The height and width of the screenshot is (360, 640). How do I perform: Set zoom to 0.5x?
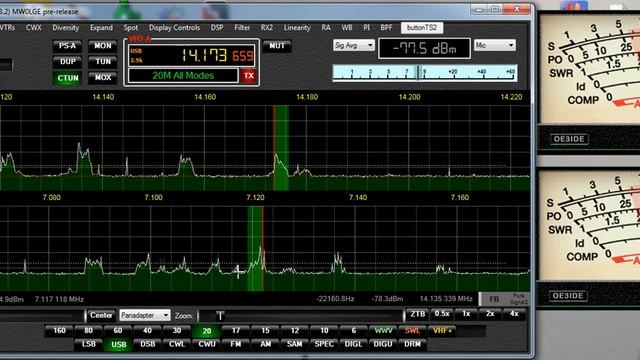tap(442, 314)
